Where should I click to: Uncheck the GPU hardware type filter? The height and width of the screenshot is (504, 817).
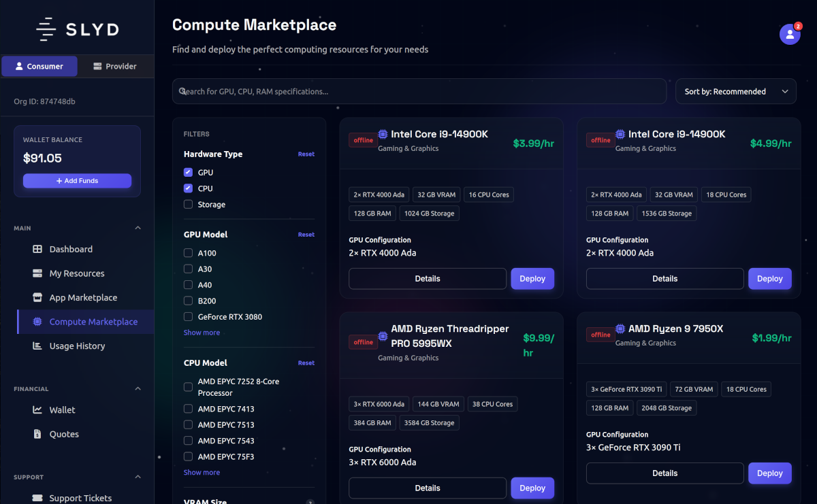188,173
